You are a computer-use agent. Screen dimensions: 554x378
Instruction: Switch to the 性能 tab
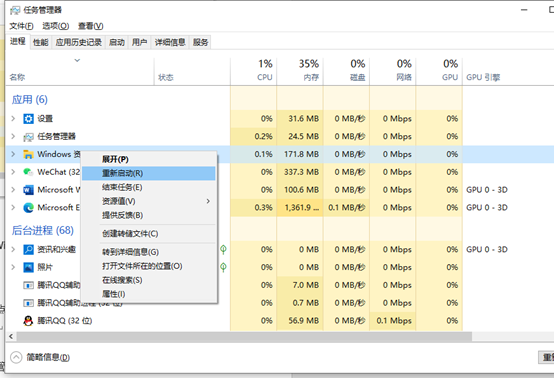click(x=41, y=42)
